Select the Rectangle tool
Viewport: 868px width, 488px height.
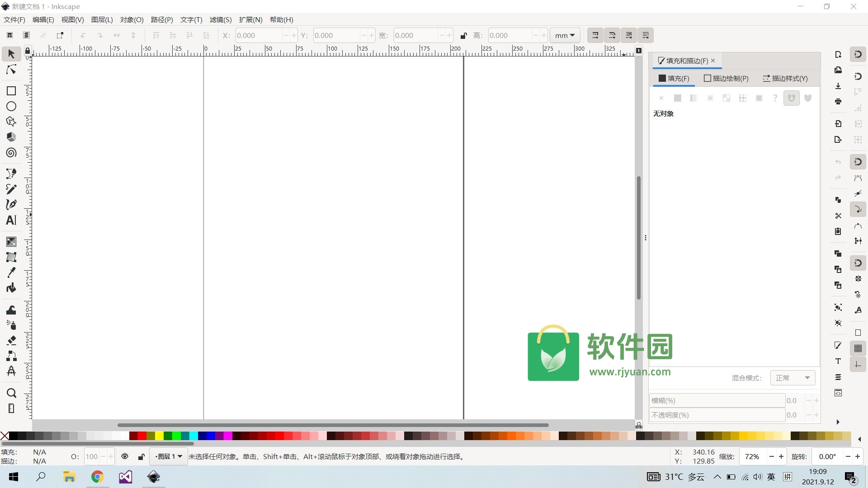[x=11, y=91]
